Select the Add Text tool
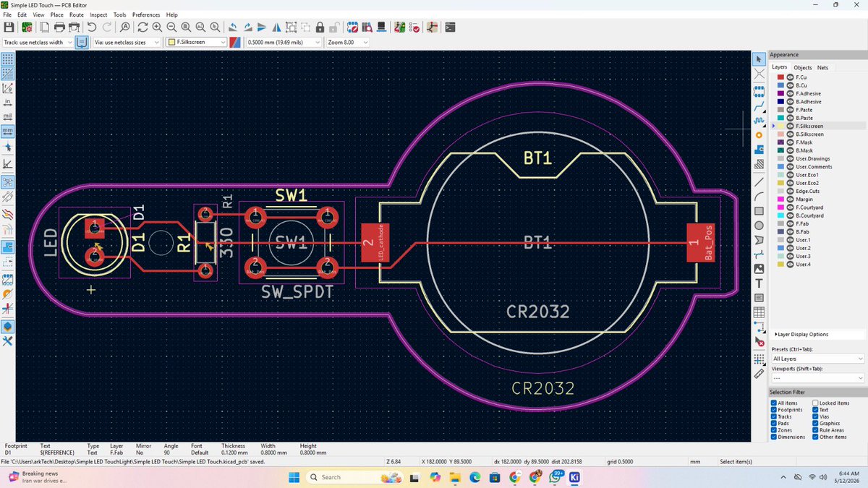This screenshot has height=488, width=868. click(x=759, y=283)
